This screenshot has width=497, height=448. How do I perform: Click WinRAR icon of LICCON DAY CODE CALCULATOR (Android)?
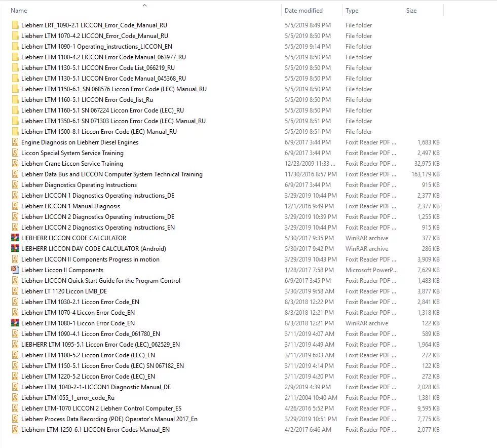point(15,248)
